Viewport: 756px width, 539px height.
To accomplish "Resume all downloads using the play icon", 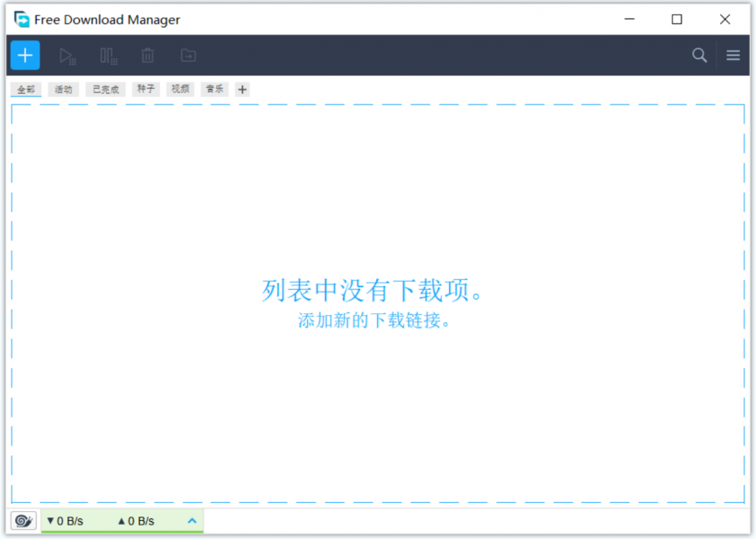I will pyautogui.click(x=67, y=55).
